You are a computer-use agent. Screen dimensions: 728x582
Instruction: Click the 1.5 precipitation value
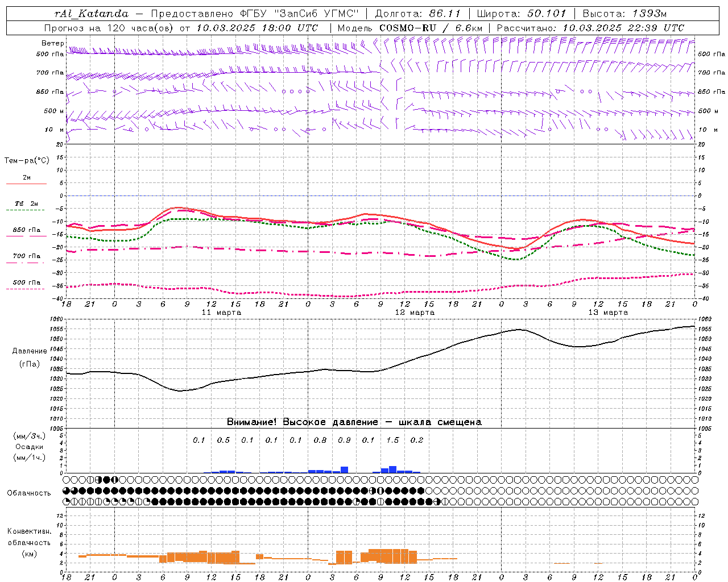[x=392, y=440]
